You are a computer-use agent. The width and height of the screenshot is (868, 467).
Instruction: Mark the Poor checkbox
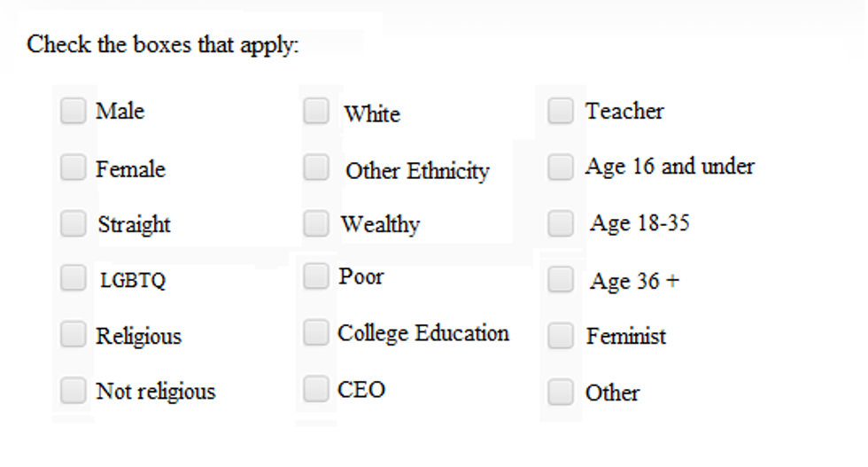(316, 276)
